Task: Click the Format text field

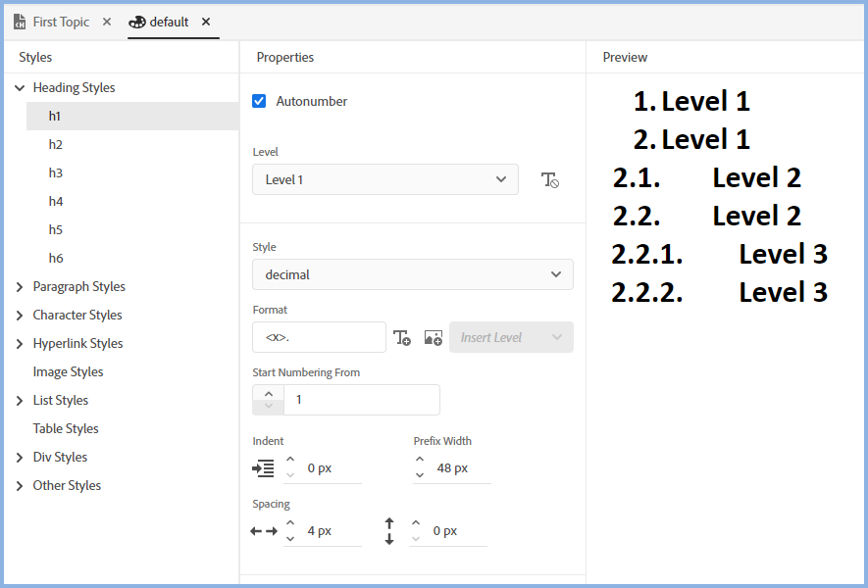Action: 319,338
